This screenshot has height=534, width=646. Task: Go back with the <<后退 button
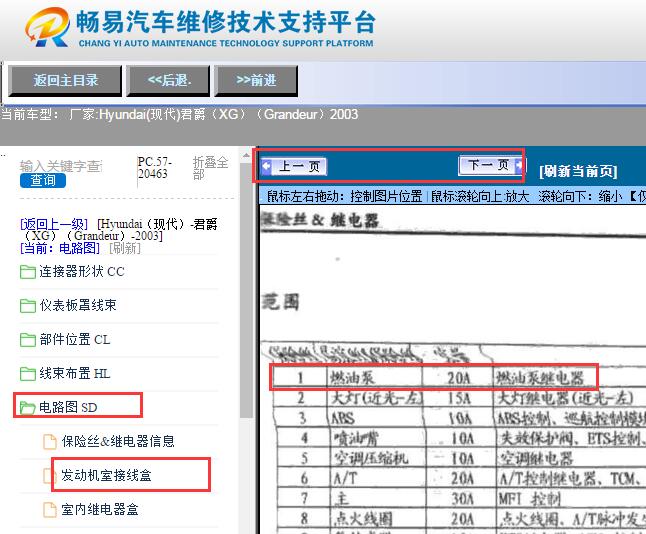[169, 80]
